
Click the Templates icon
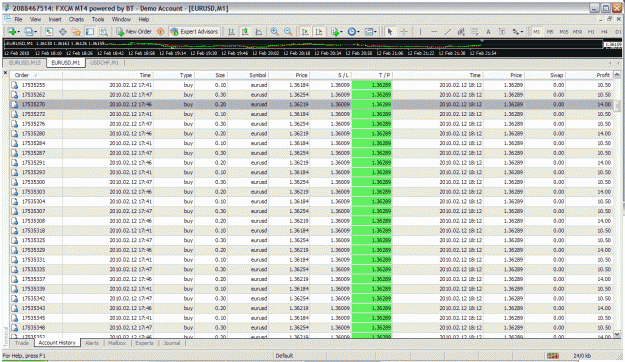click(369, 31)
